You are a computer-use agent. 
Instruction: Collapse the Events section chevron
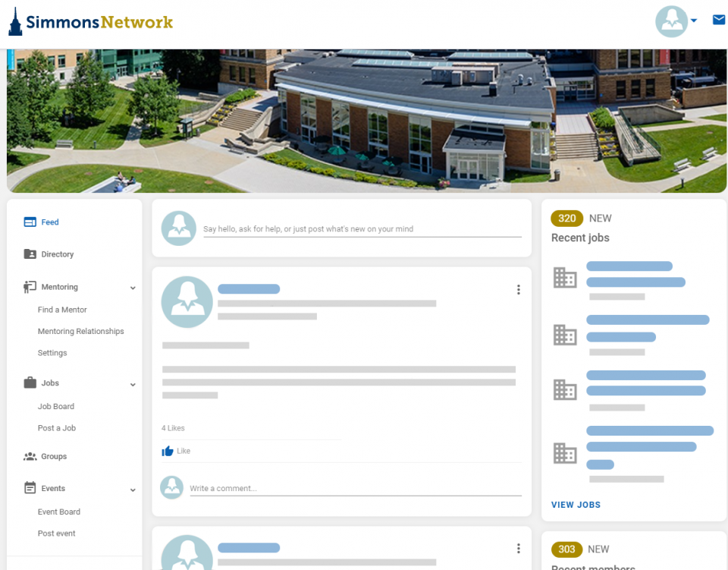click(133, 490)
